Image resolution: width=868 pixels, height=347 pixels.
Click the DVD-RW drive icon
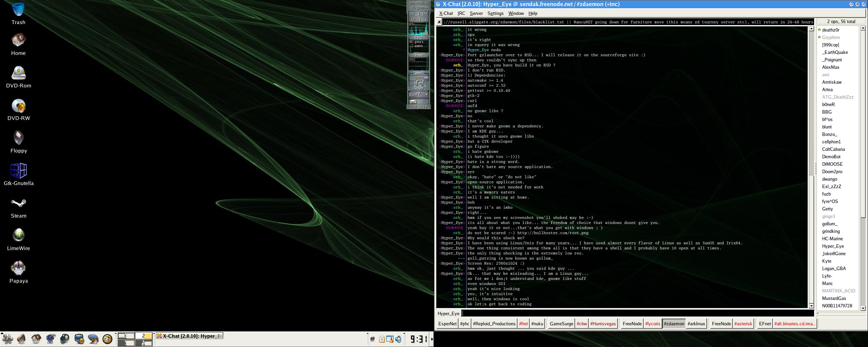18,106
